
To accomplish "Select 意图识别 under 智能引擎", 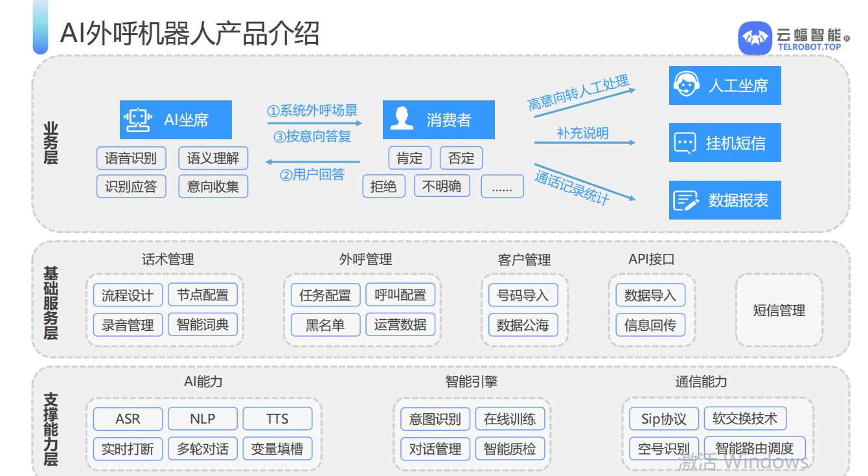I will (x=435, y=419).
